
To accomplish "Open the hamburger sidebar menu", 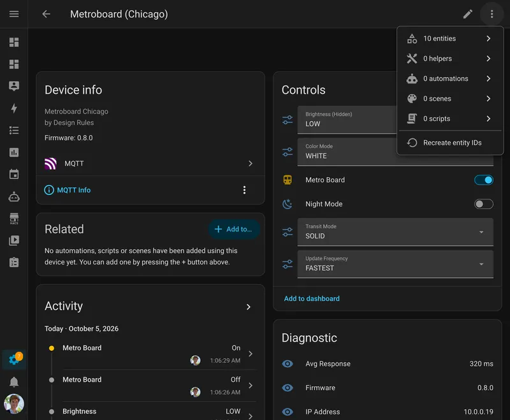I will pyautogui.click(x=13, y=14).
